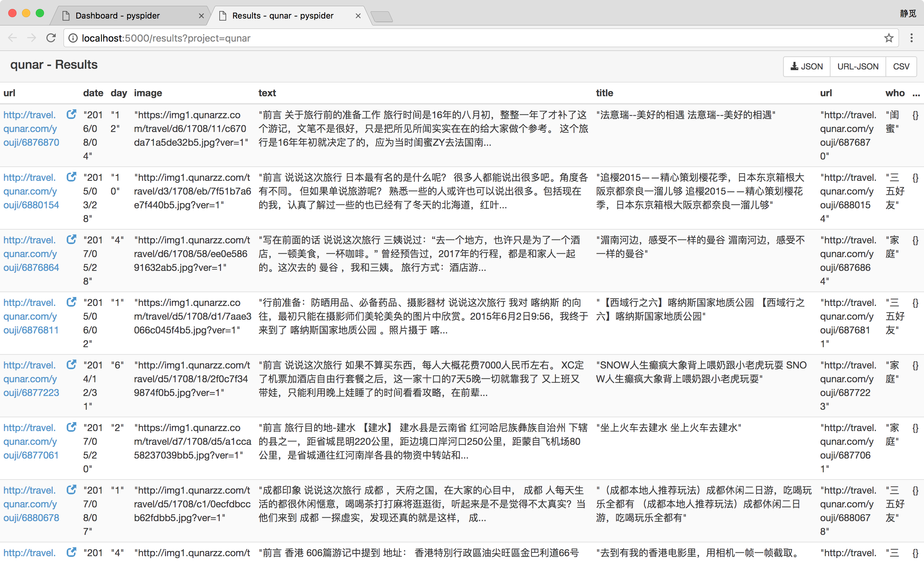Export results as CSV
This screenshot has height=561, width=924.
coord(901,67)
